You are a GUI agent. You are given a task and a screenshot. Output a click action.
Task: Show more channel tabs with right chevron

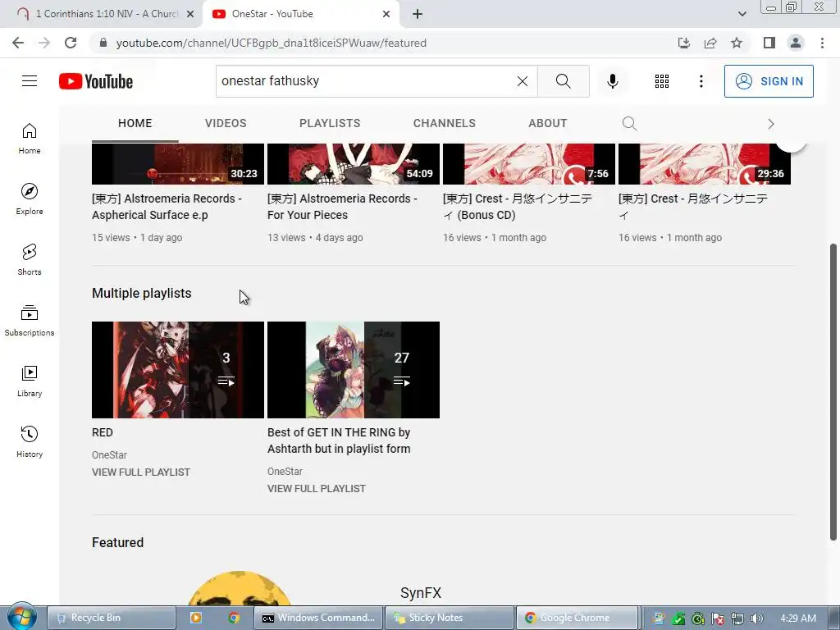click(771, 124)
